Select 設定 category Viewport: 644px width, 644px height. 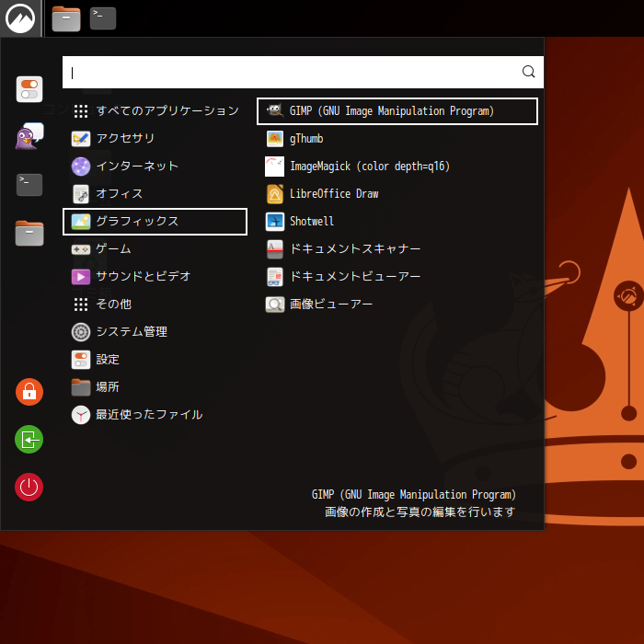pos(155,360)
